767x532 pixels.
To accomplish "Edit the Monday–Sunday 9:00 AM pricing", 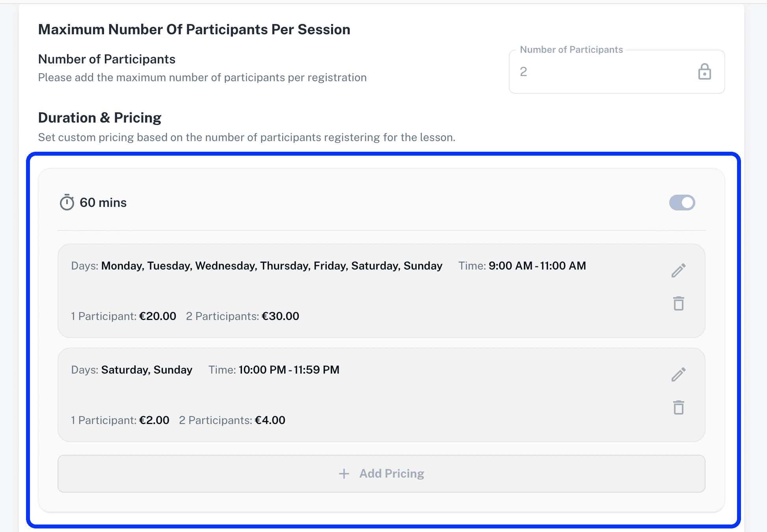I will (x=678, y=271).
